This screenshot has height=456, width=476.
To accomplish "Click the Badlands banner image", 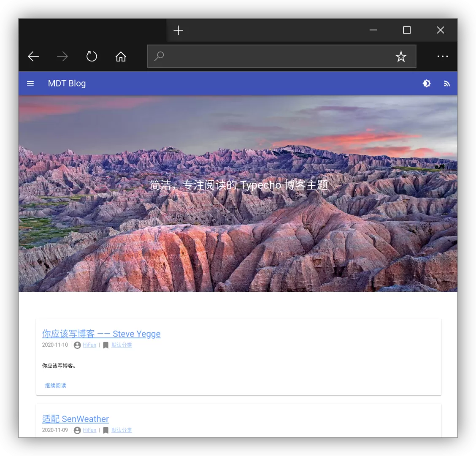I will pyautogui.click(x=238, y=236).
